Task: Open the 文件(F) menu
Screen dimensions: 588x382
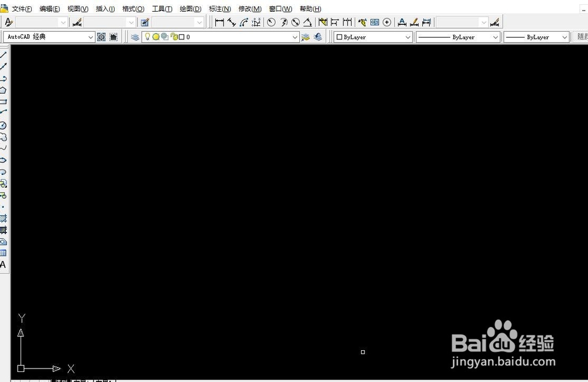Action: pos(22,9)
